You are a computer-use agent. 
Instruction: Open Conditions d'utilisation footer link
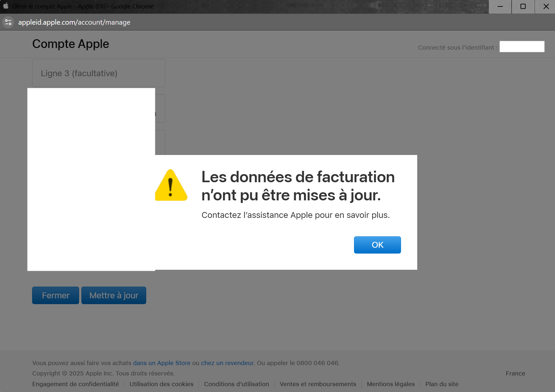[237, 384]
